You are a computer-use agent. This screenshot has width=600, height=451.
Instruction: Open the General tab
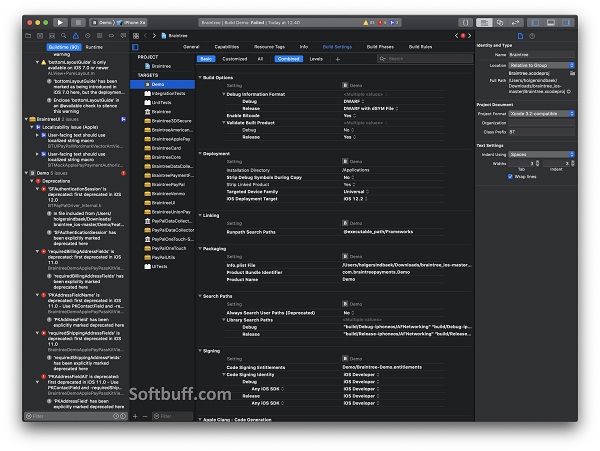pyautogui.click(x=191, y=47)
